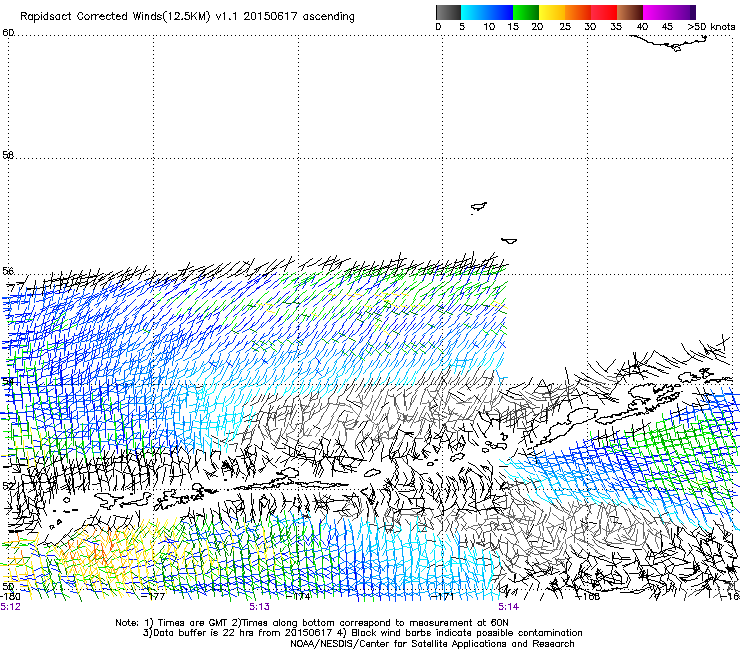Click the latitude label '58'
Image resolution: width=740 pixels, height=650 pixels.
pos(8,155)
